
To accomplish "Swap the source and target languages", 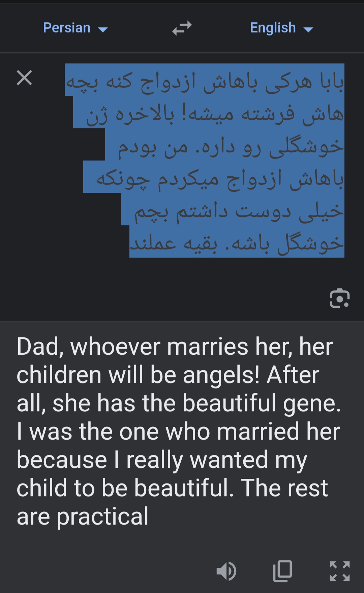I will (x=182, y=28).
